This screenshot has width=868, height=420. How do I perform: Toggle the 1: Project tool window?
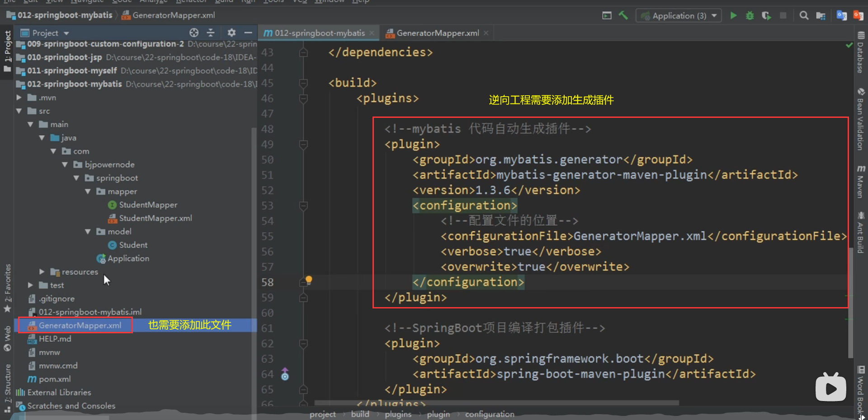(7, 51)
